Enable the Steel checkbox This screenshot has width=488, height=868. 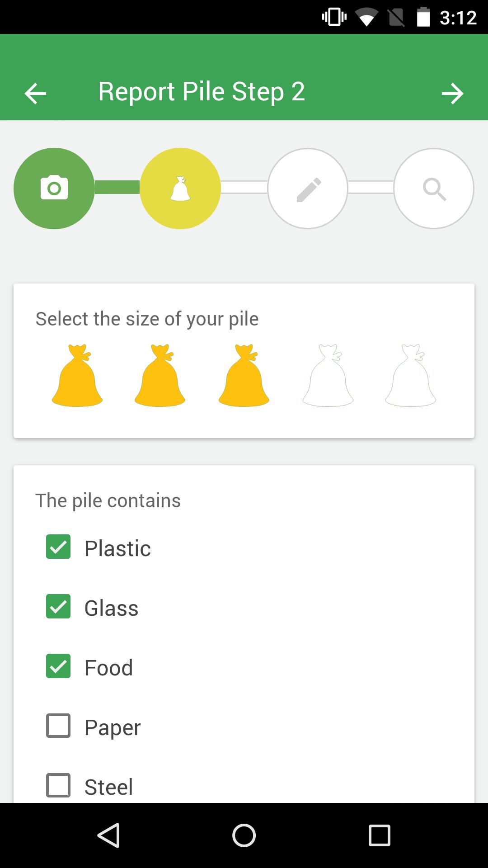click(x=58, y=785)
